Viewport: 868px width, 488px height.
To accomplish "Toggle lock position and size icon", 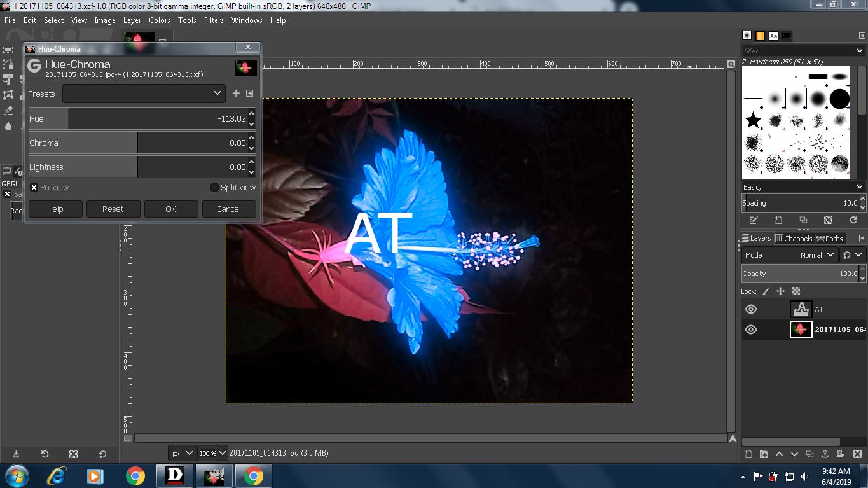I will [780, 291].
